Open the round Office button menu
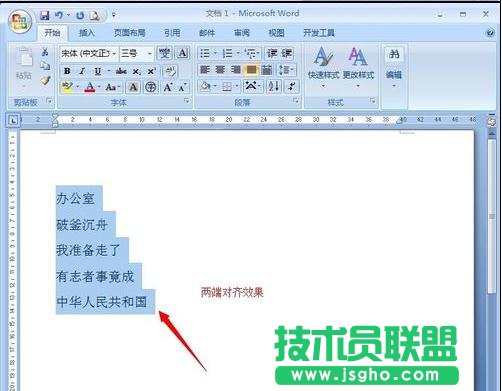Image resolution: width=502 pixels, height=391 pixels. click(x=20, y=21)
